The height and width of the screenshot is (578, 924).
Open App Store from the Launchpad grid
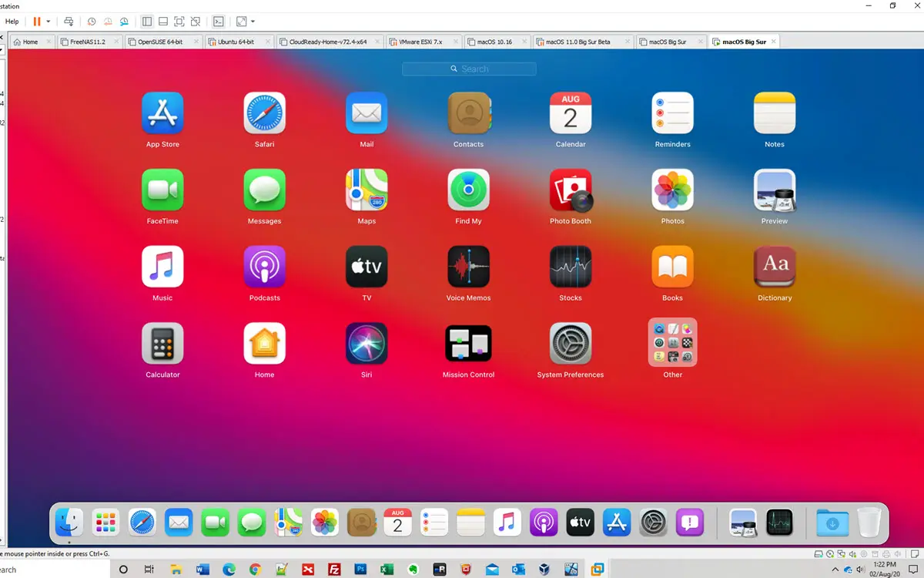coord(162,113)
